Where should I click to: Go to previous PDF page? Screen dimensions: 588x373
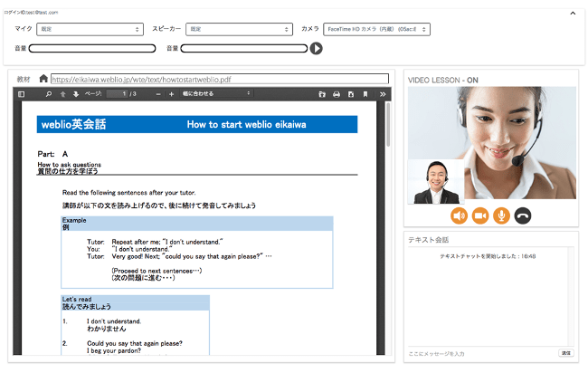click(63, 94)
